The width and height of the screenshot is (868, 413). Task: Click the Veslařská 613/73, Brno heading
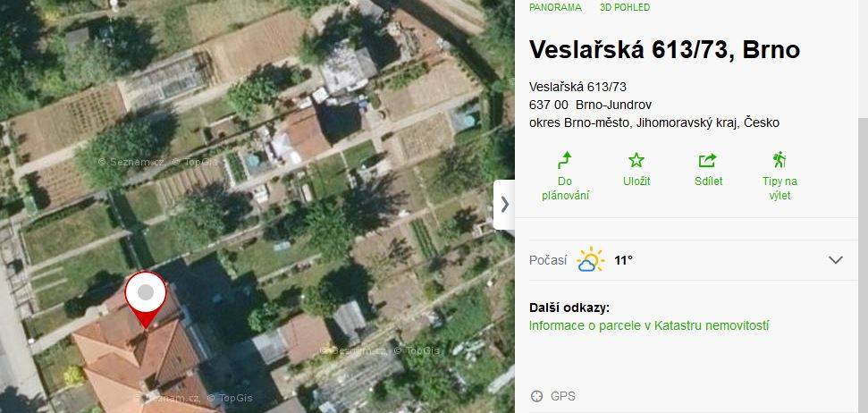tap(665, 49)
